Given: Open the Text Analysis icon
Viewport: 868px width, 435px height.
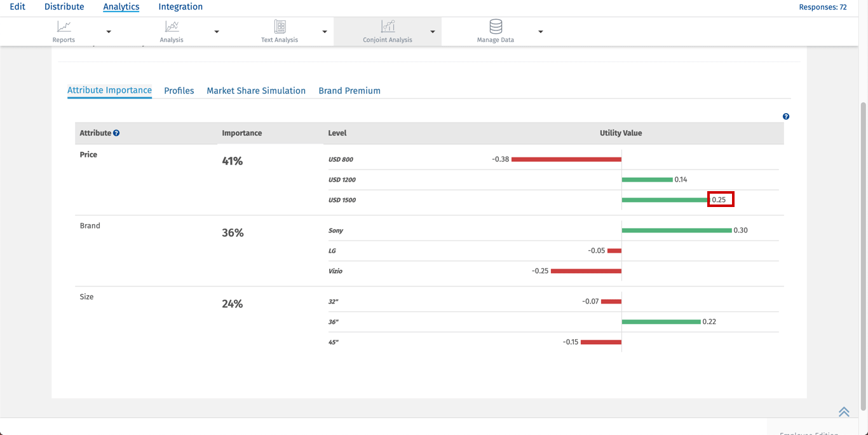Looking at the screenshot, I should [x=280, y=27].
